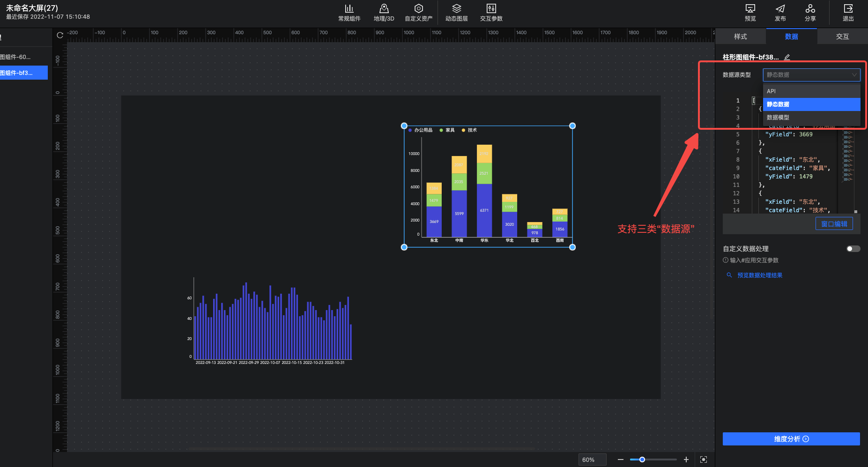
Task: Open 自定义资产 custom assets icon
Action: (x=418, y=9)
